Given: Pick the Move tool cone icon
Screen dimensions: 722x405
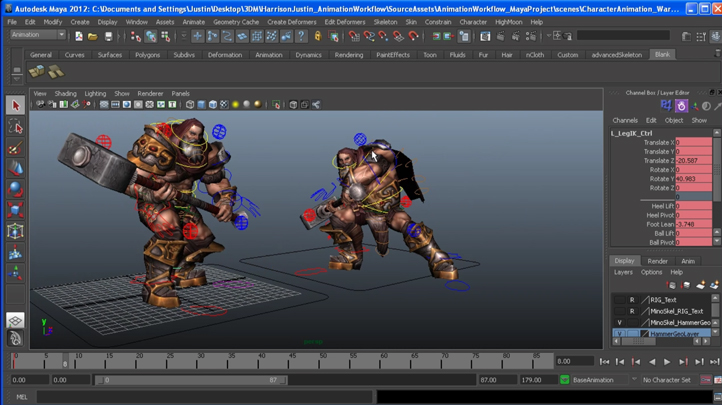Looking at the screenshot, I should [x=15, y=168].
